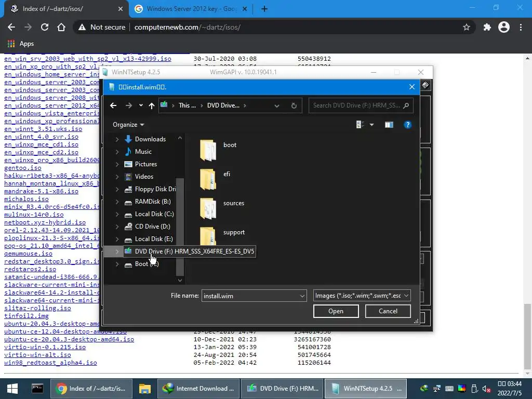Open virtio-win-0.1.215.iso link
The image size is (532, 399).
45,347
